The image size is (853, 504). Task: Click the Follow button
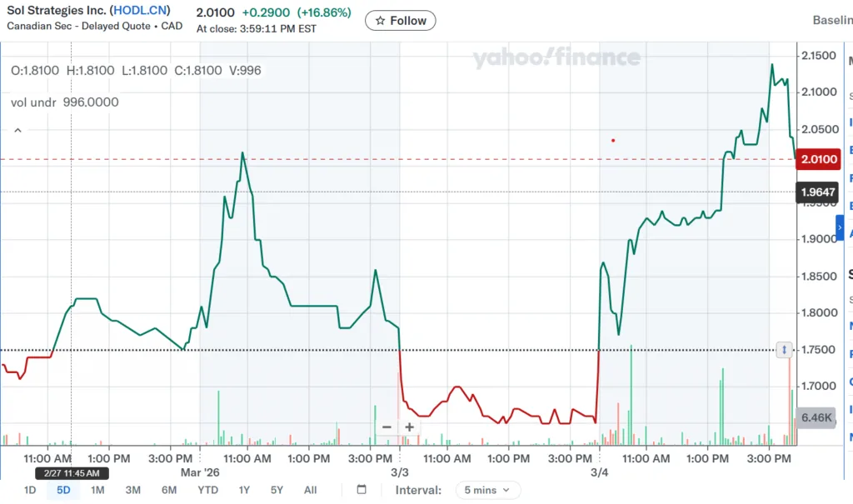[401, 20]
